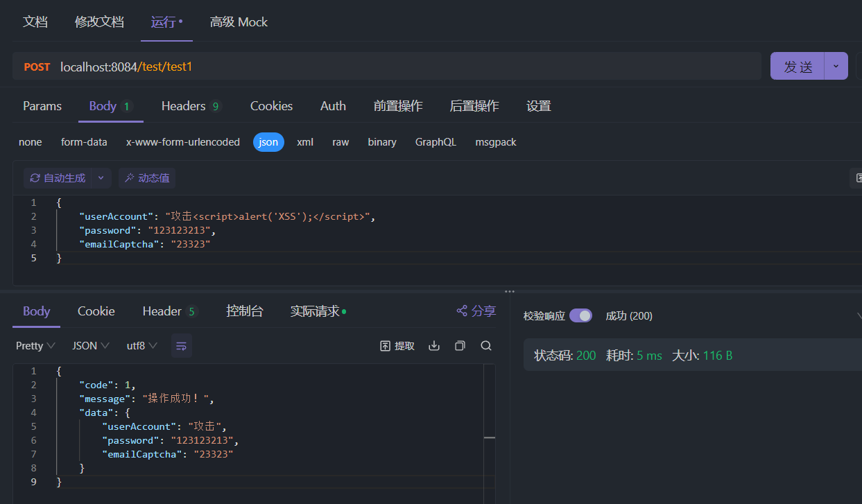
Task: Click the panel splitter handle dots
Action: (510, 291)
